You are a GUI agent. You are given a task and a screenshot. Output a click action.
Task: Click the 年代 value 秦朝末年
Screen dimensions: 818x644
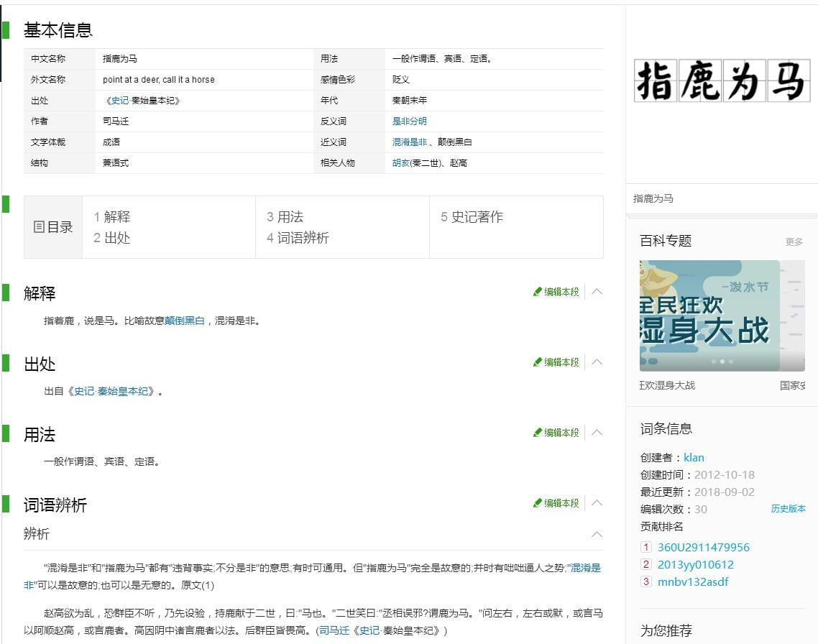click(410, 100)
